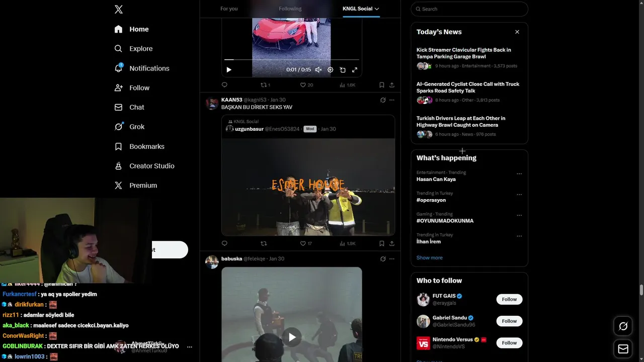Open the Messages floating envelope button
This screenshot has width=644, height=362.
[x=623, y=348]
